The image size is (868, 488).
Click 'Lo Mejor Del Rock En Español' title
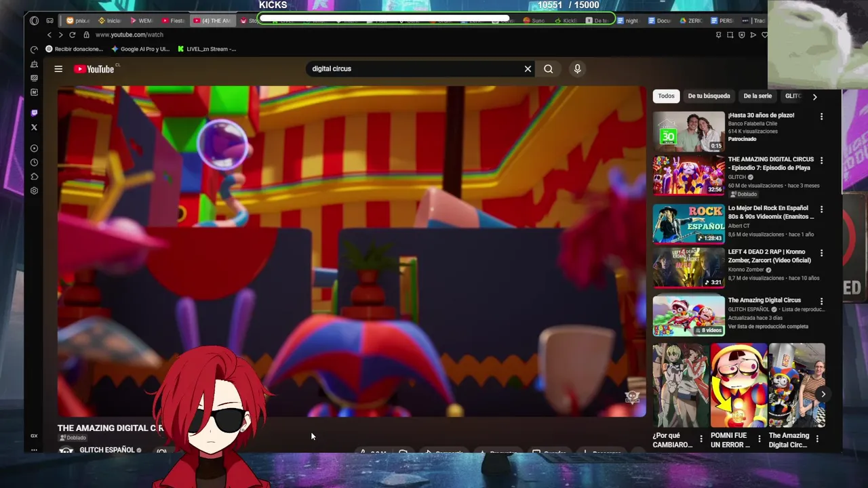click(771, 212)
